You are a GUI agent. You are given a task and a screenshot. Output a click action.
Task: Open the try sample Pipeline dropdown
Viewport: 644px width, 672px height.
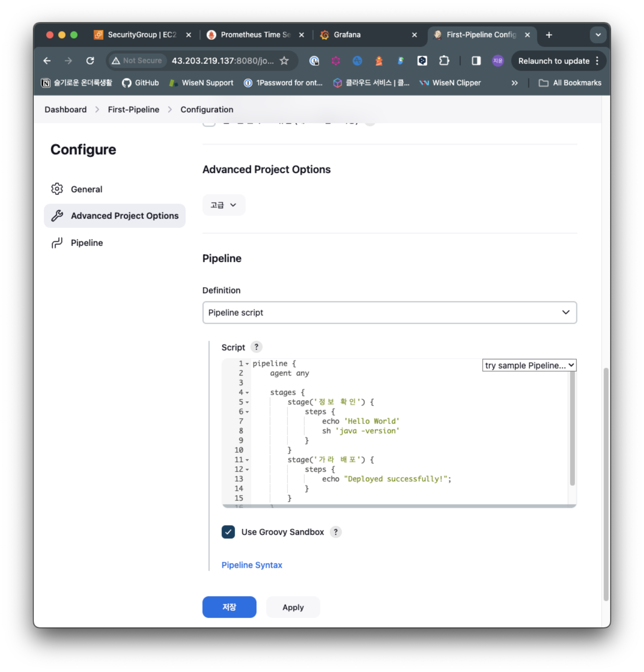click(x=529, y=365)
